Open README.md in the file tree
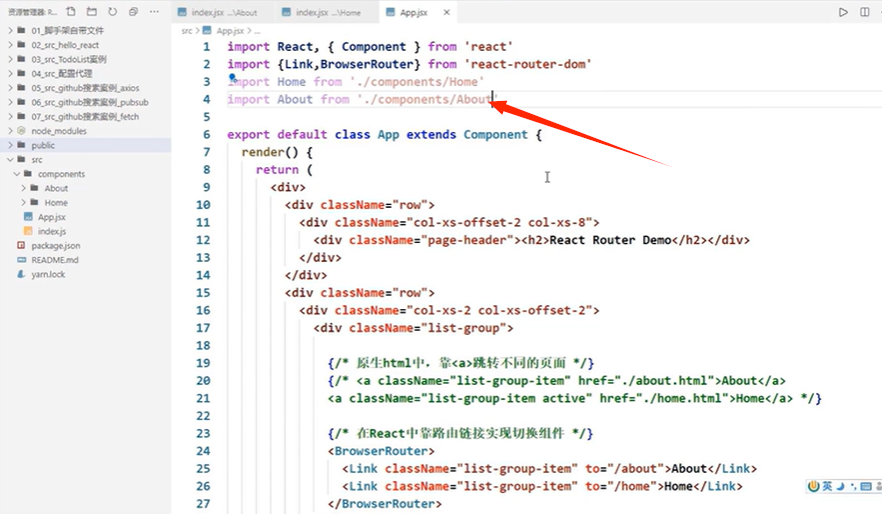The height and width of the screenshot is (514, 882). click(55, 260)
